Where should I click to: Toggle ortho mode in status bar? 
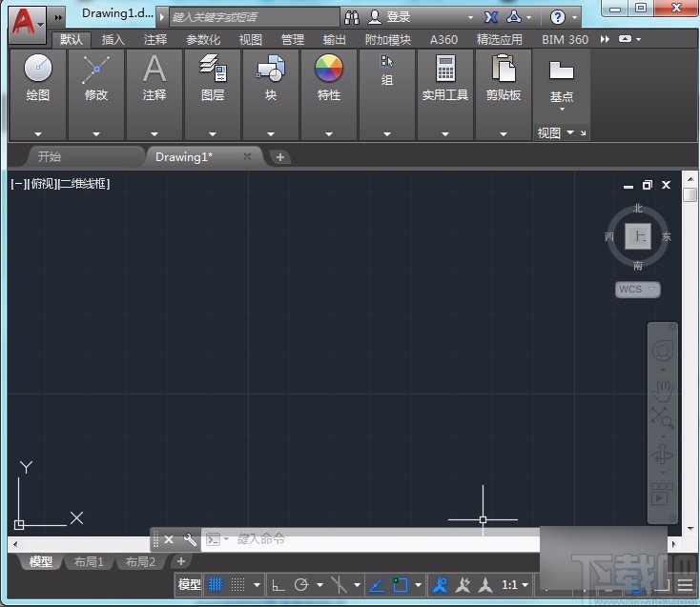tap(278, 584)
